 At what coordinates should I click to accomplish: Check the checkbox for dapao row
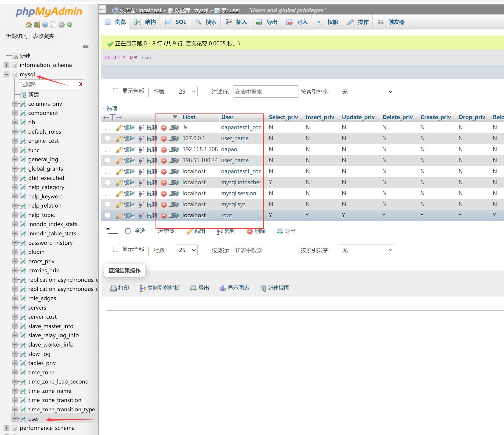coord(108,150)
